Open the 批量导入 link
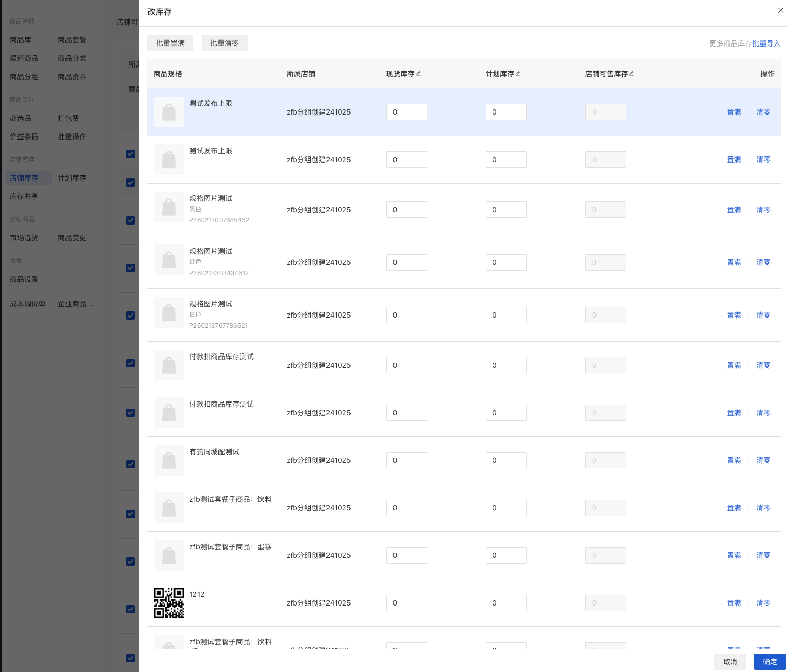787x672 pixels. click(x=766, y=43)
